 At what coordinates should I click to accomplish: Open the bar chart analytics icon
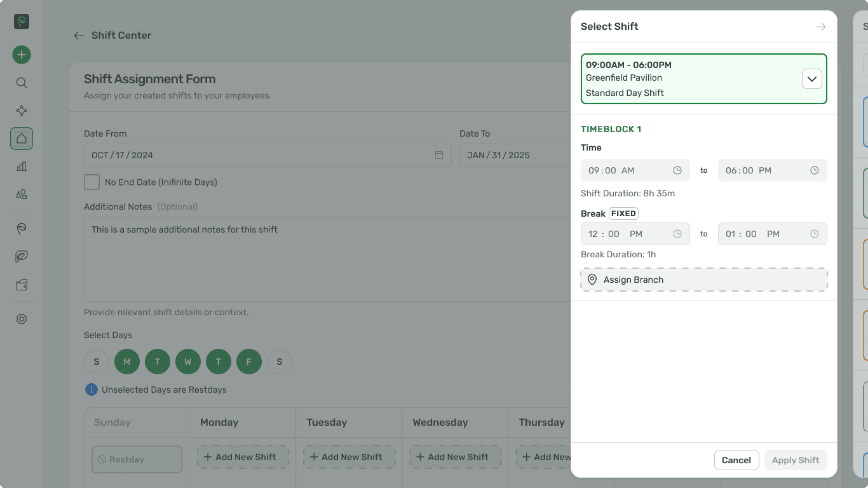22,166
